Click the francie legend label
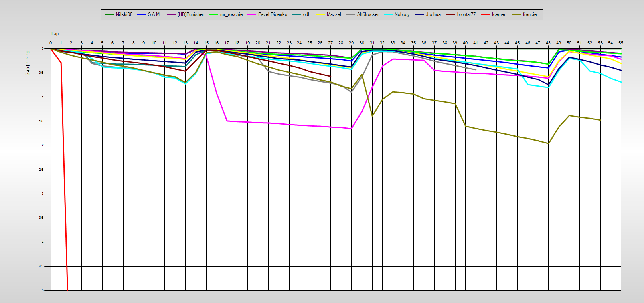This screenshot has height=303, width=644. pyautogui.click(x=529, y=14)
